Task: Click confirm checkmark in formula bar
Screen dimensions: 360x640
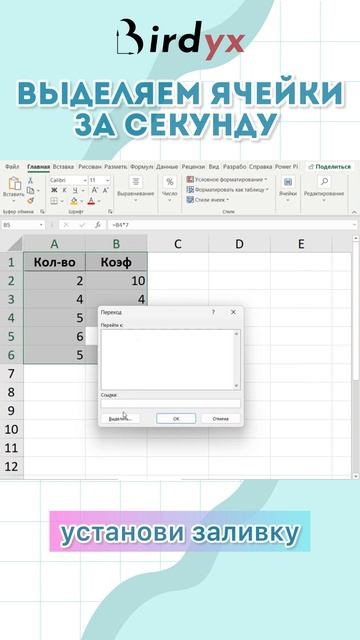Action: (x=82, y=225)
